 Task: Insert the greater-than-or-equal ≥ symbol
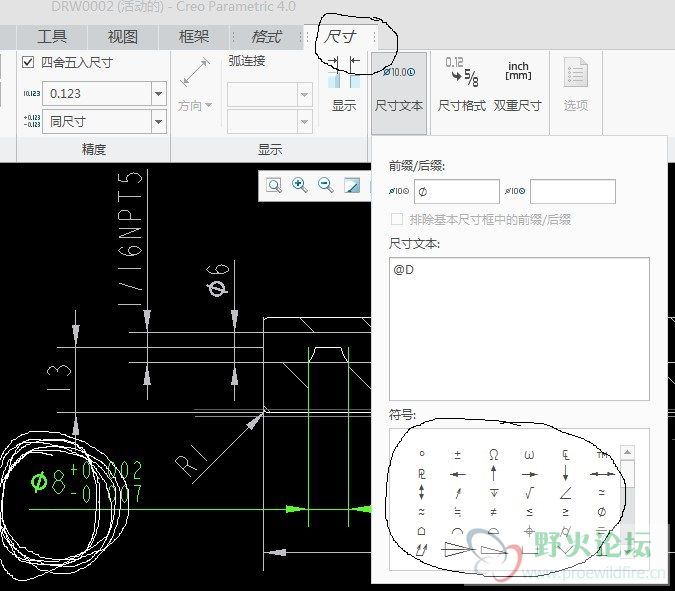point(566,512)
